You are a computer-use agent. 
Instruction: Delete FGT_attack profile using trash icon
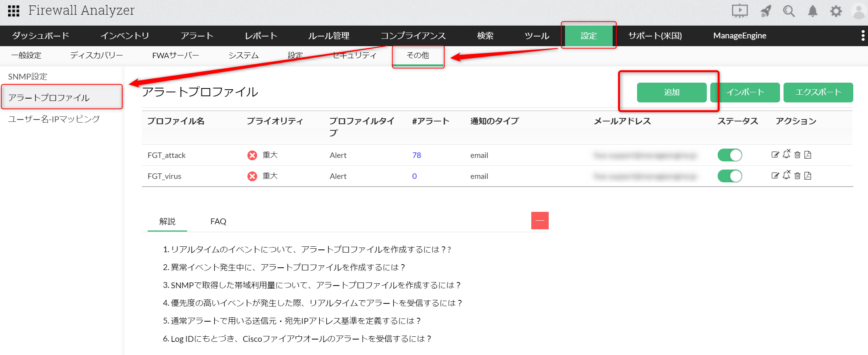tap(797, 155)
